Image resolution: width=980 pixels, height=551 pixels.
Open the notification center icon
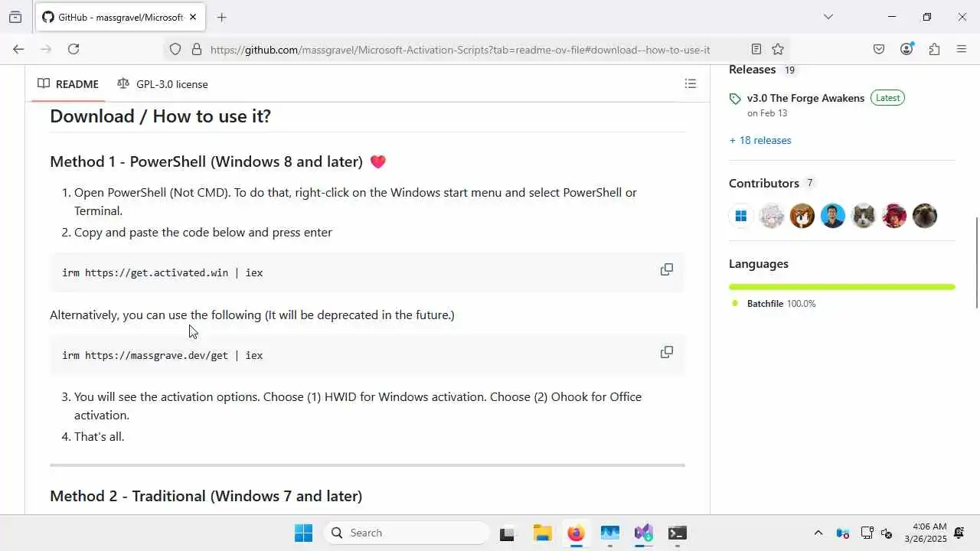[959, 533]
